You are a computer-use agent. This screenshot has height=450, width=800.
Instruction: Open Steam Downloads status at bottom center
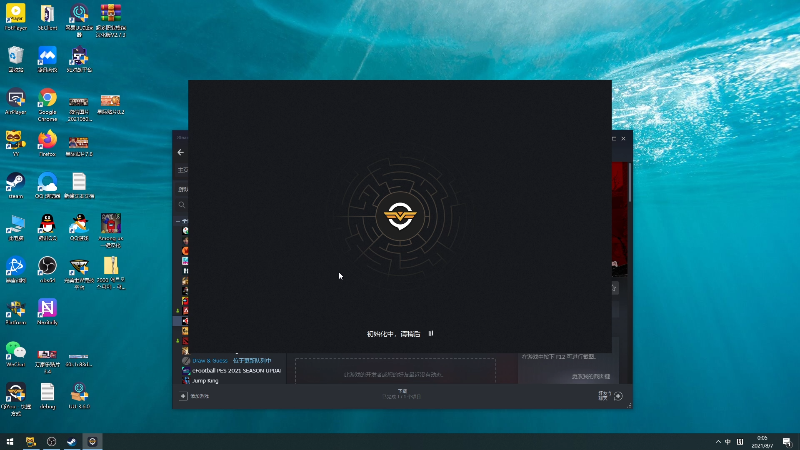(402, 393)
